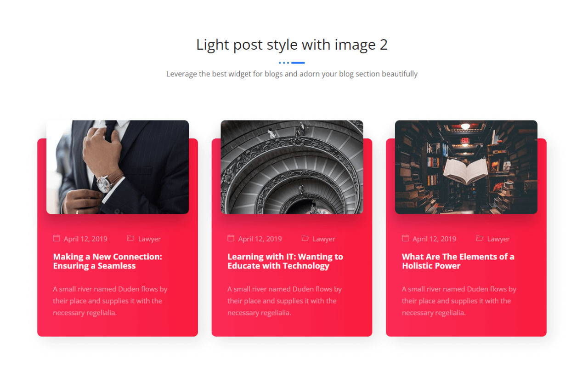Click calendar icon on spiral staircase card

coord(231,238)
